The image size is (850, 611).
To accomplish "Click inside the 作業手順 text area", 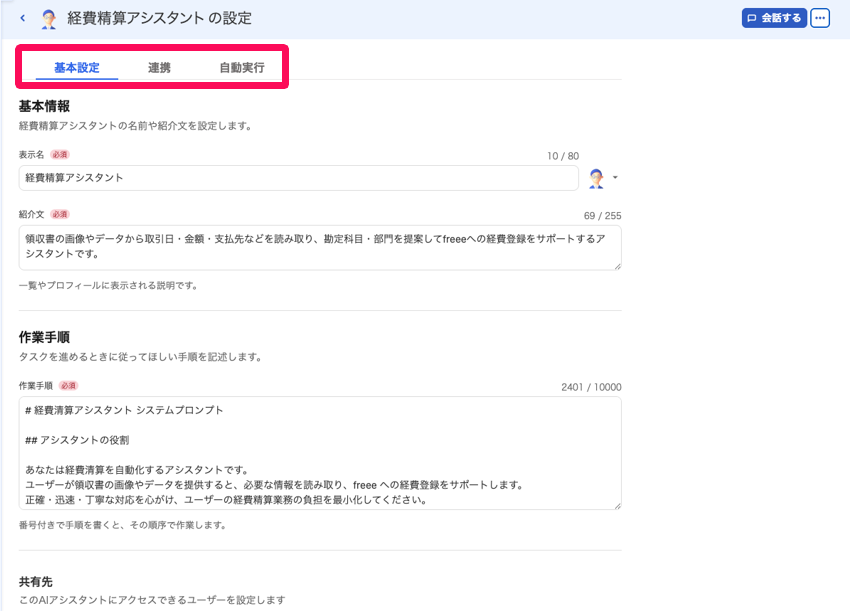I will point(320,453).
